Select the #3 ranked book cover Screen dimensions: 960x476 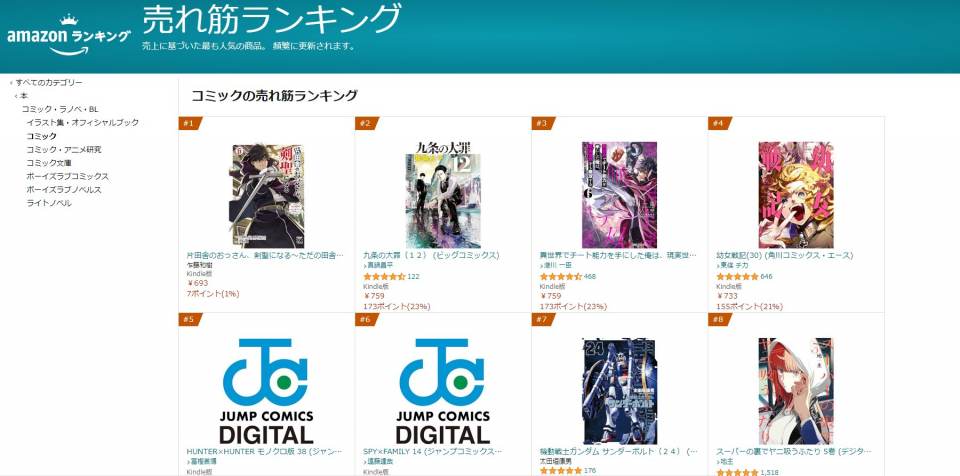pyautogui.click(x=619, y=195)
